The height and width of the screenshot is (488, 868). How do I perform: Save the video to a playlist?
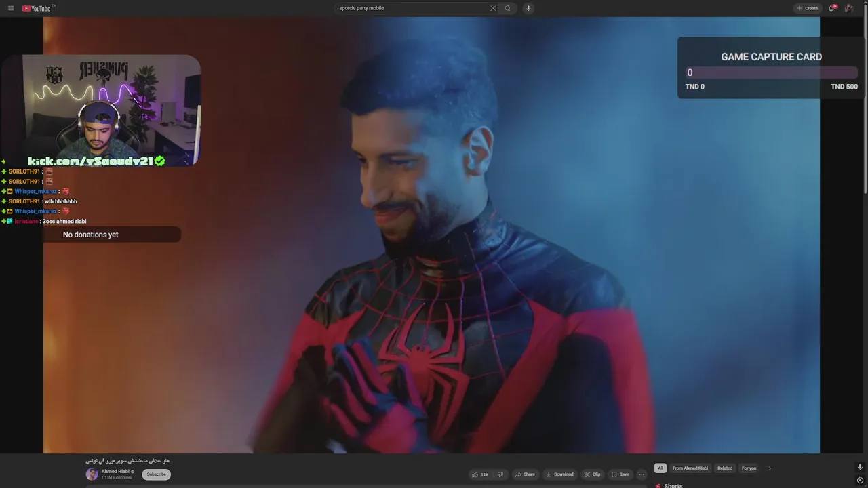tap(620, 474)
